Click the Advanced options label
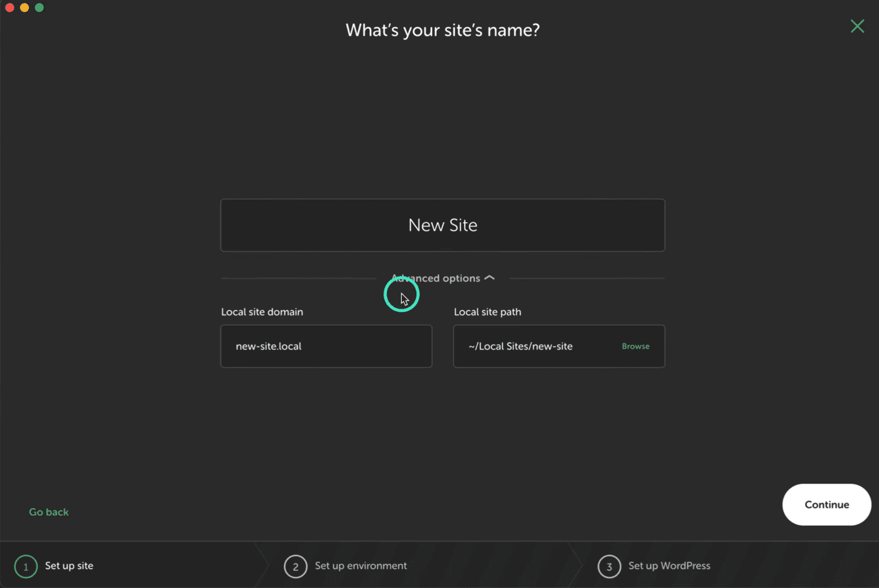This screenshot has width=879, height=588. click(434, 278)
